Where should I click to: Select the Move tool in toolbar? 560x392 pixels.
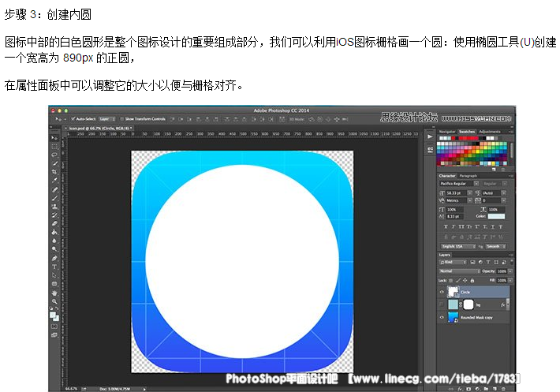54,137
